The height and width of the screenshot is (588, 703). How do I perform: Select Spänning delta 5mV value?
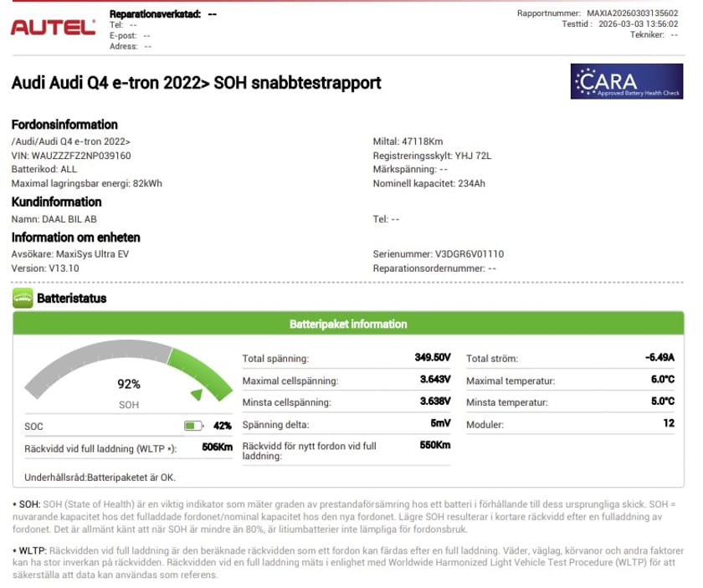tap(440, 423)
